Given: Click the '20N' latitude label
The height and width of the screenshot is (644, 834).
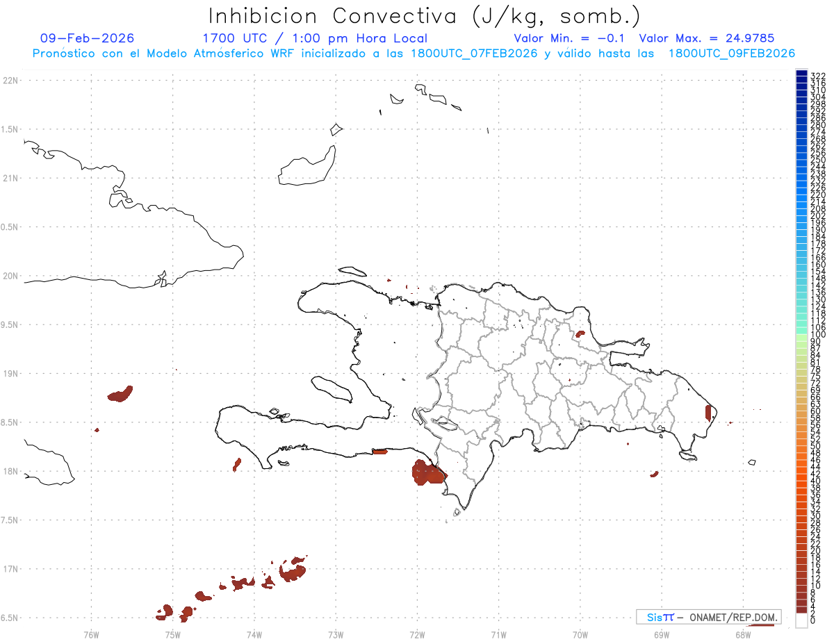Looking at the screenshot, I should [x=10, y=276].
